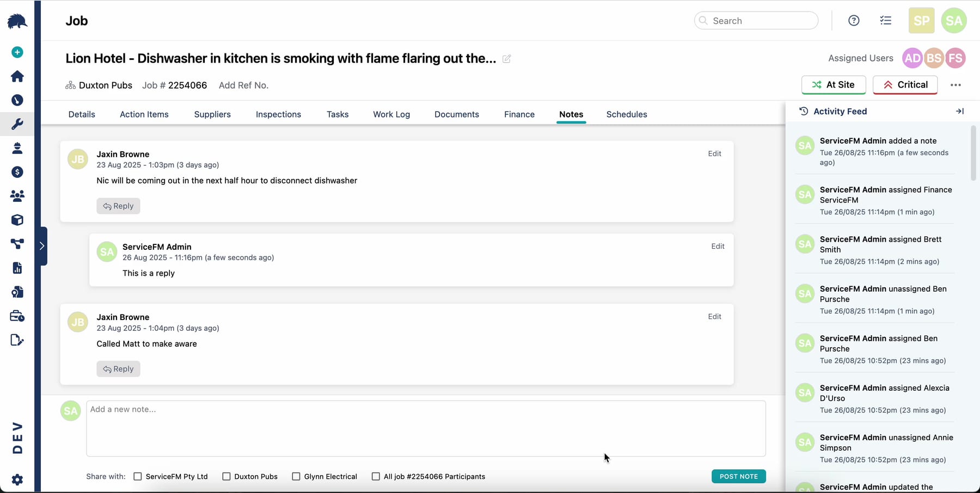Switch to the Finance tab
This screenshot has height=493, width=980.
(x=519, y=114)
